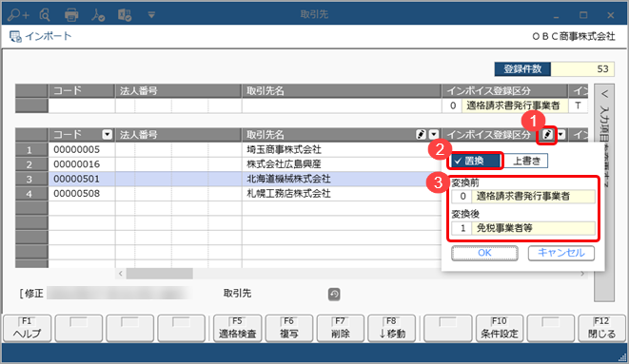Select row 4 code 00000508
Viewport: 629px width, 364px height.
[82, 194]
